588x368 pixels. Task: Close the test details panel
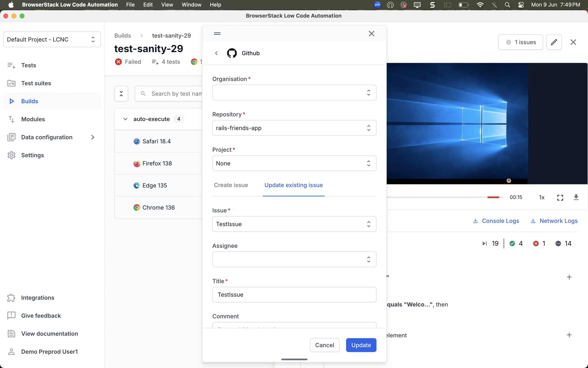tap(573, 42)
